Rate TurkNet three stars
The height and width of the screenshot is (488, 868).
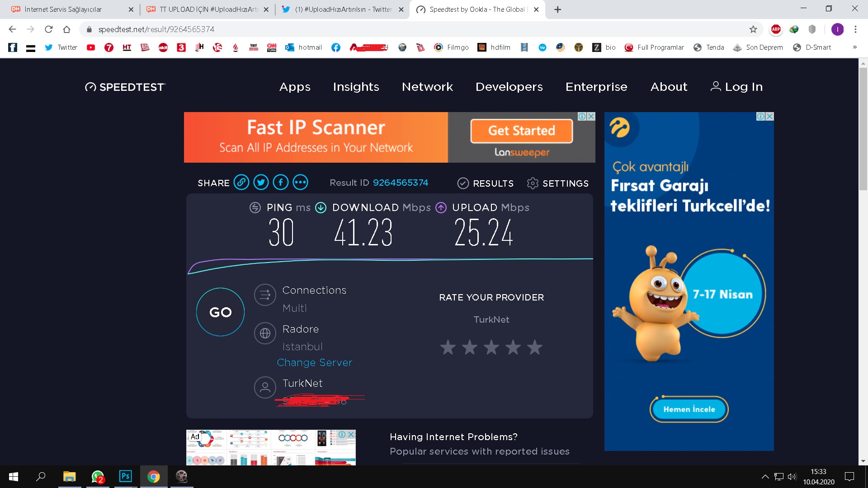click(491, 347)
